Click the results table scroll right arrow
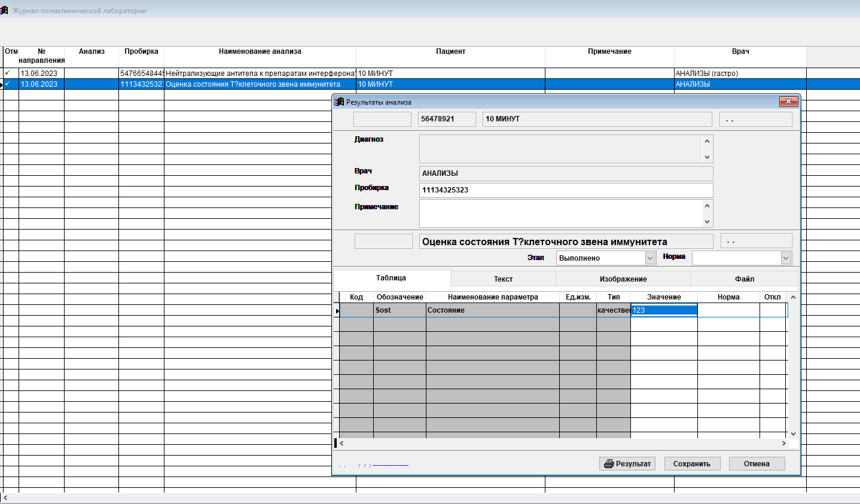Viewport: 860px width, 504px height. pyautogui.click(x=783, y=444)
